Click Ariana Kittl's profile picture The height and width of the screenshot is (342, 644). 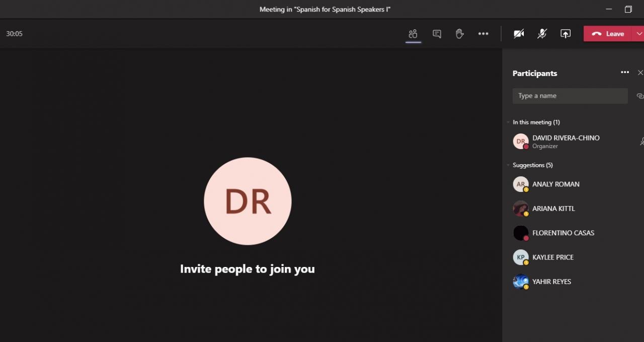coord(521,209)
